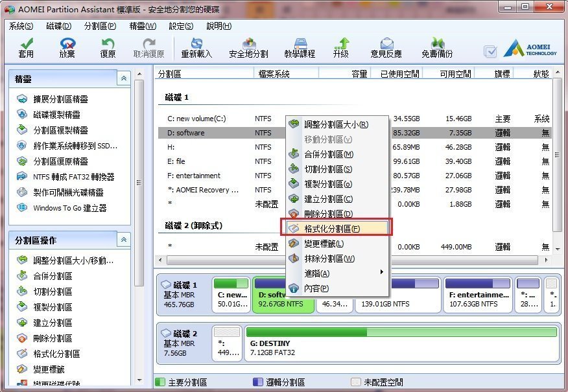Open the 精靈(W) menu

click(x=143, y=26)
